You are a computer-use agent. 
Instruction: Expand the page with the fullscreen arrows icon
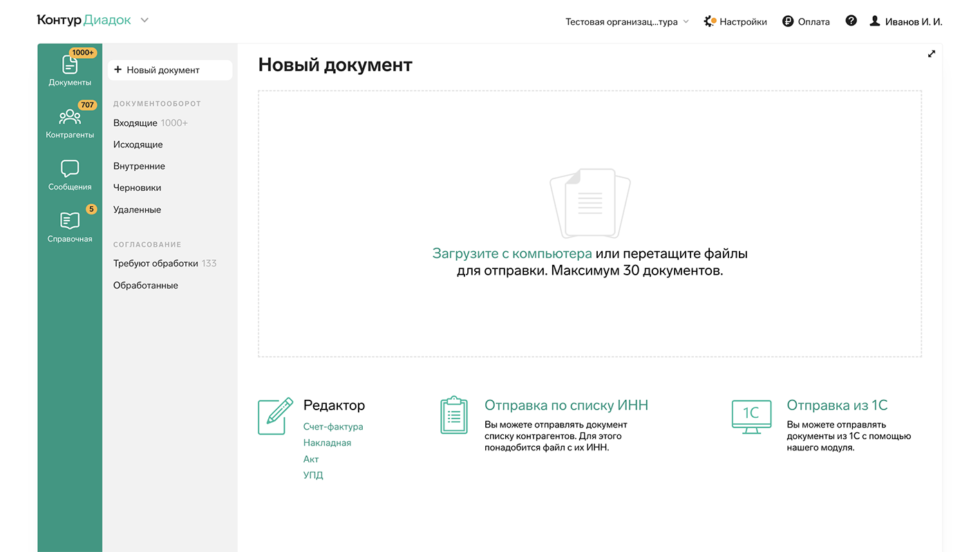click(932, 54)
